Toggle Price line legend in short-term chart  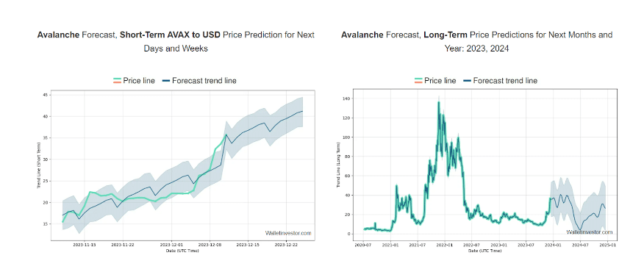134,81
